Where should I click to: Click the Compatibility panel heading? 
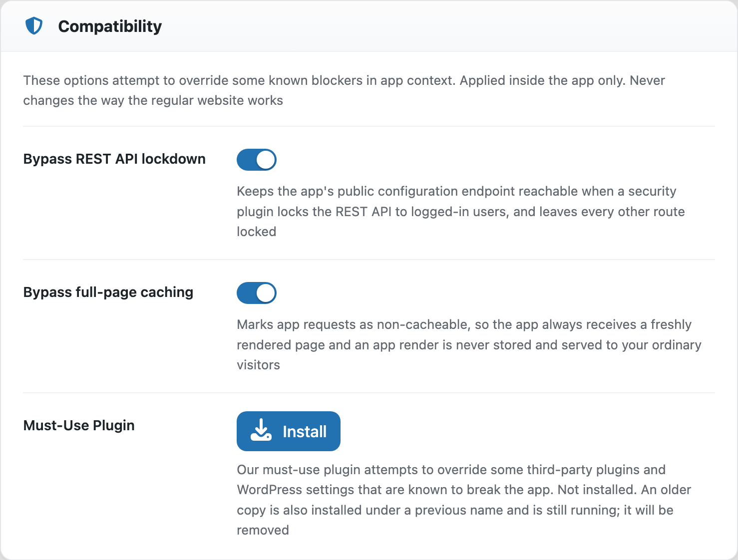click(x=110, y=26)
